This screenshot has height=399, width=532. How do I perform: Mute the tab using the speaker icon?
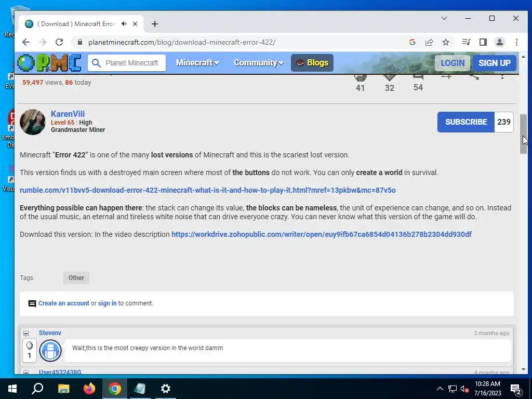click(124, 24)
